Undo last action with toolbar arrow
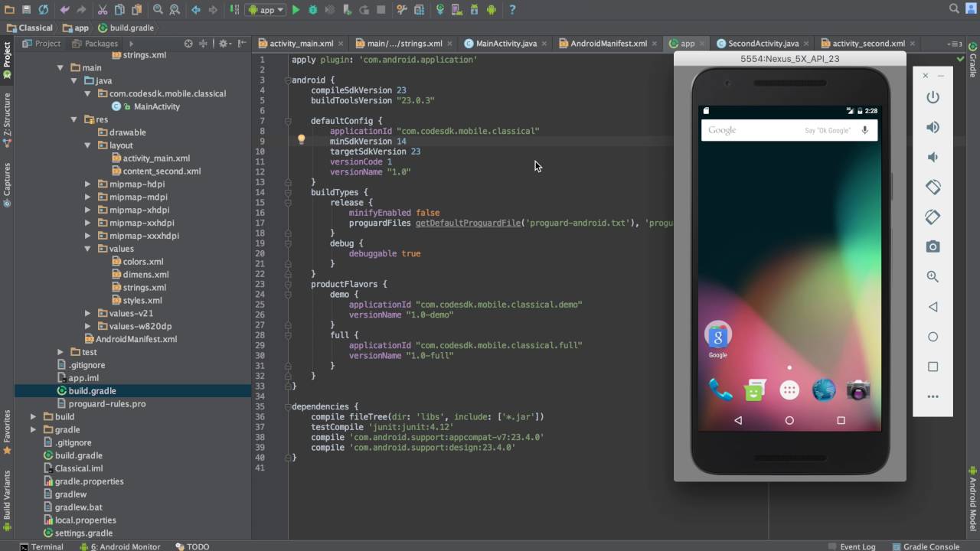 pos(64,10)
